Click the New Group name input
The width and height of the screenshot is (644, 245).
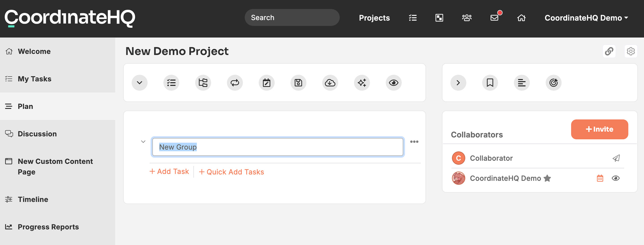tap(278, 147)
